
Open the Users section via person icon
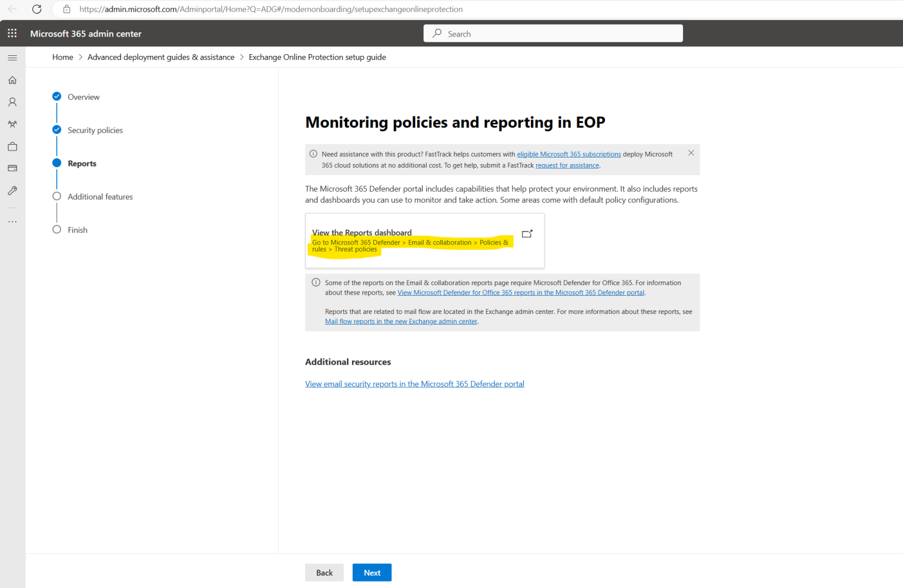click(12, 102)
